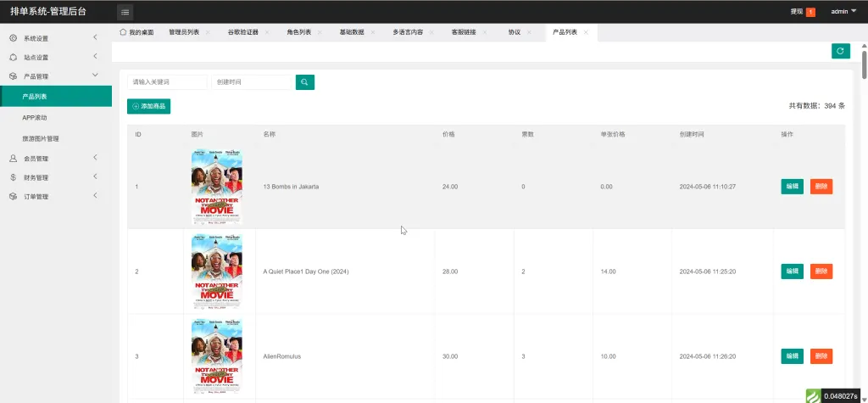Image resolution: width=868 pixels, height=403 pixels.
Task: Open the admin user dropdown
Action: pos(843,11)
